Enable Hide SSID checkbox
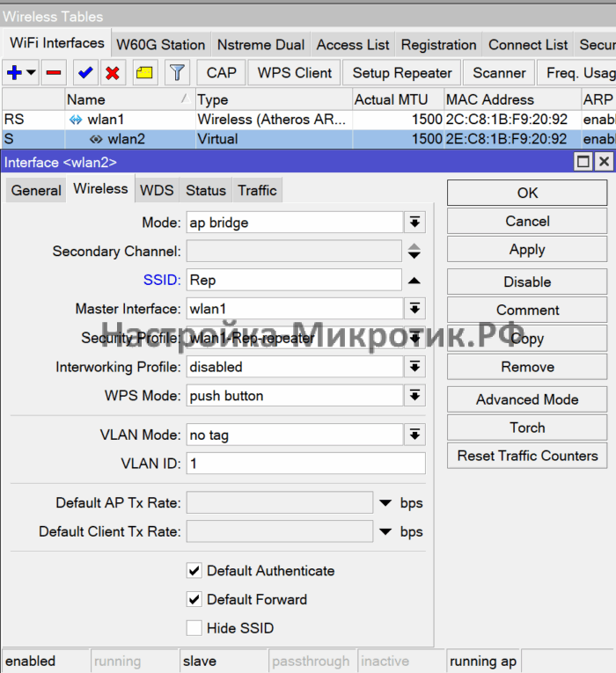 [x=194, y=628]
